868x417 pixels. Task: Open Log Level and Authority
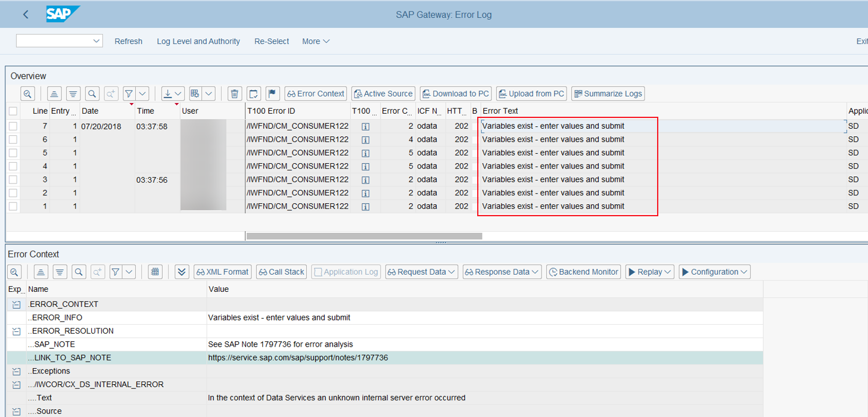[x=198, y=41]
